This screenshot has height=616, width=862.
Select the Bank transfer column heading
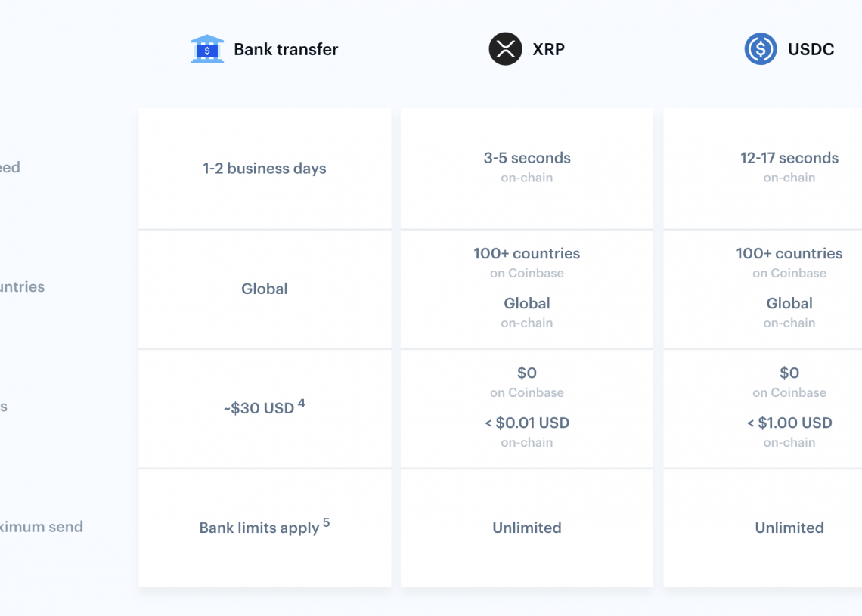click(x=285, y=49)
